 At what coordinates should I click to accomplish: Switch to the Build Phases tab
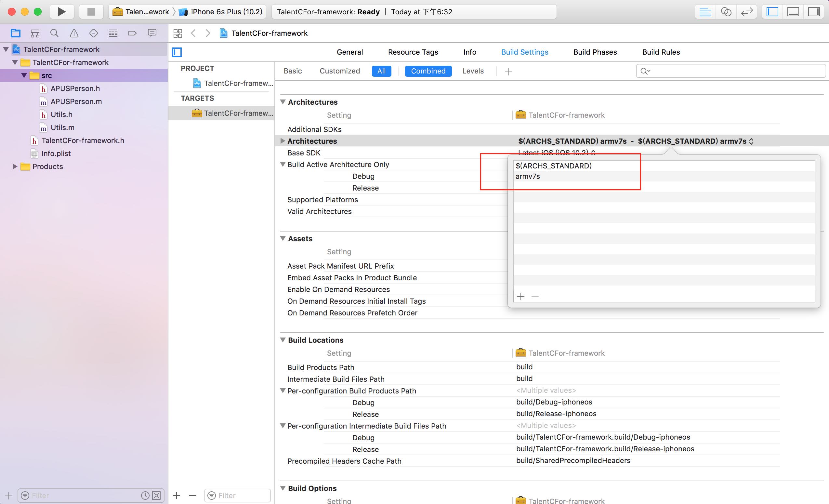(595, 52)
